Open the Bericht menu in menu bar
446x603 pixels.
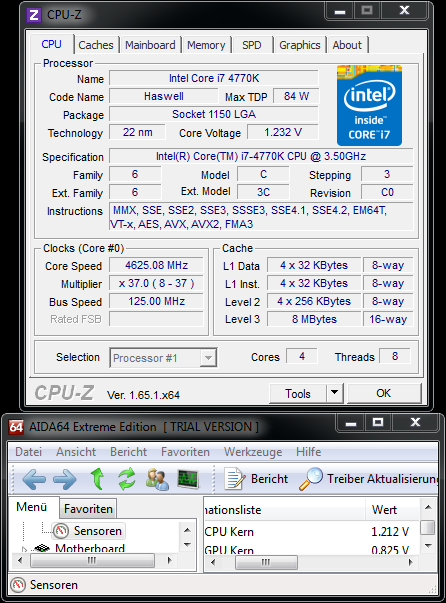click(x=128, y=451)
